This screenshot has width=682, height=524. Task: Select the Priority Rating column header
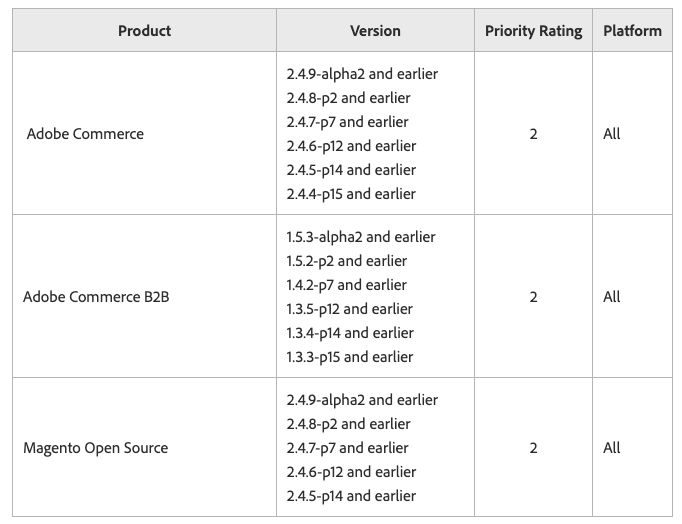click(533, 31)
